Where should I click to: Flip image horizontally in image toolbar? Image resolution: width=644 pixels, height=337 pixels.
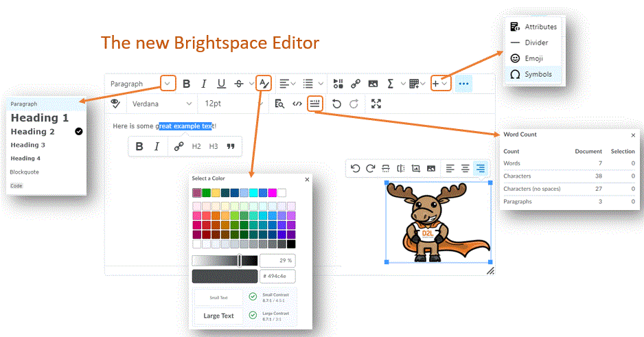coord(401,168)
